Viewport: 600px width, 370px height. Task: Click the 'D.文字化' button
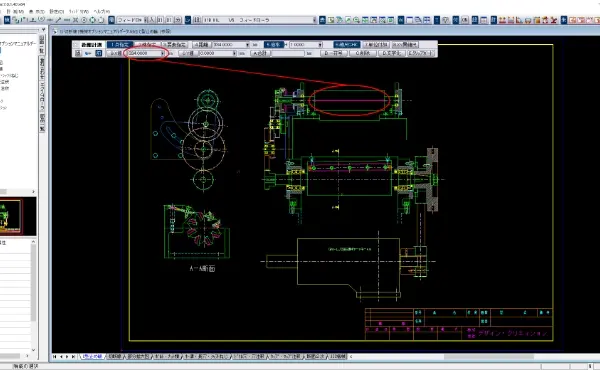[391, 53]
